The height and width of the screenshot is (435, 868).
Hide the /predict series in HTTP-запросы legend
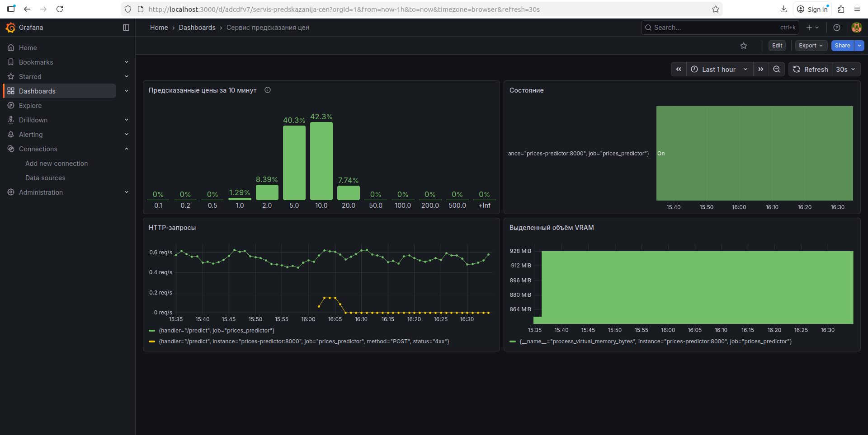(x=217, y=330)
